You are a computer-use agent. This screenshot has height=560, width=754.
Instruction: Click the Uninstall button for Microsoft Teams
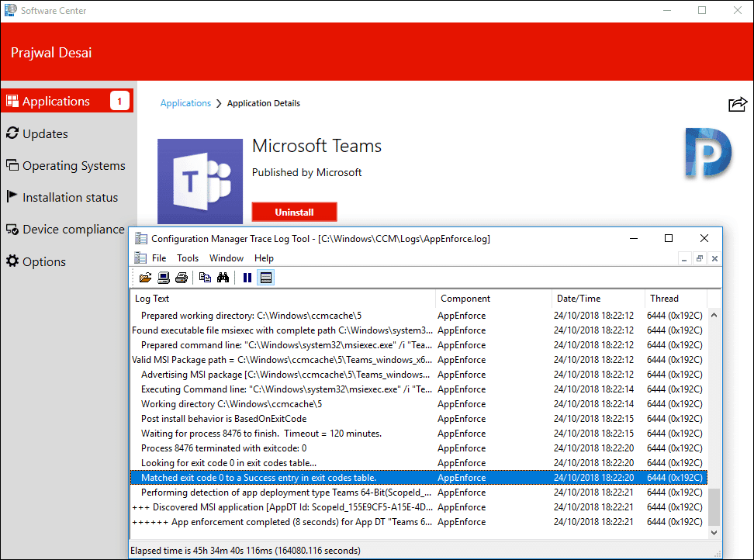[x=294, y=212]
